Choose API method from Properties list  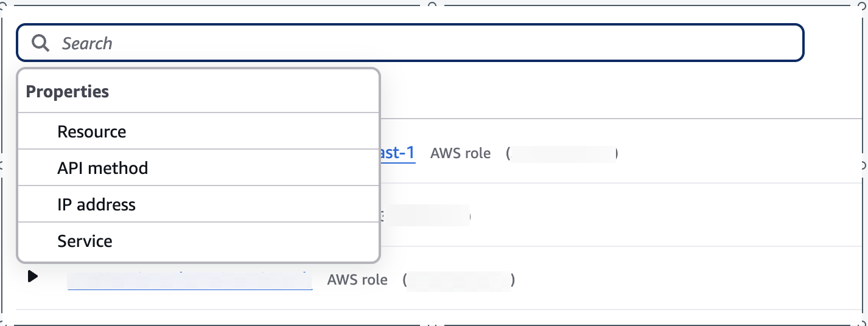pos(102,168)
